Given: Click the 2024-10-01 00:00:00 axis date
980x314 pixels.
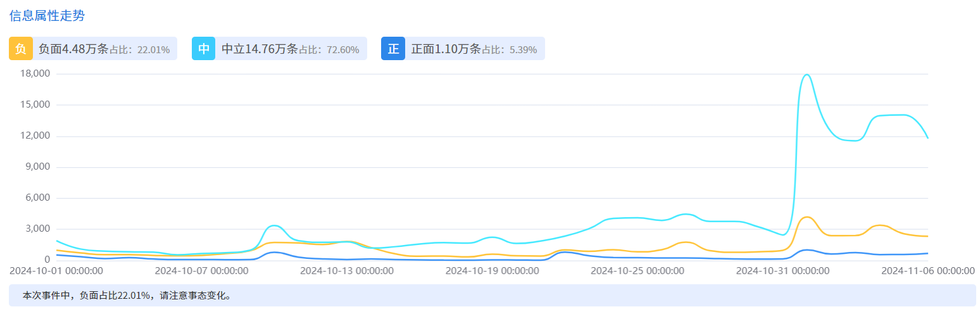Looking at the screenshot, I should [x=56, y=271].
